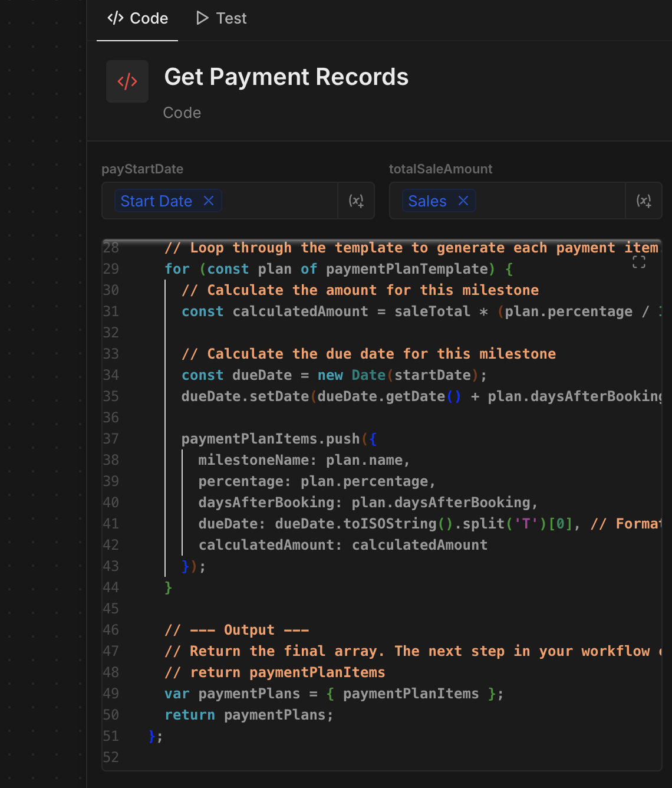672x788 pixels.
Task: Click '// Loop through the template' comment
Action: coord(413,248)
